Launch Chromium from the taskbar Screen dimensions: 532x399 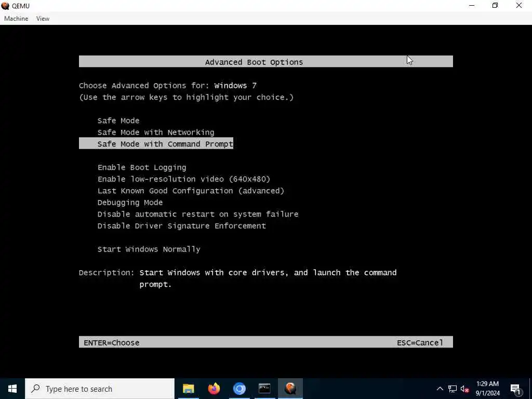coord(239,389)
